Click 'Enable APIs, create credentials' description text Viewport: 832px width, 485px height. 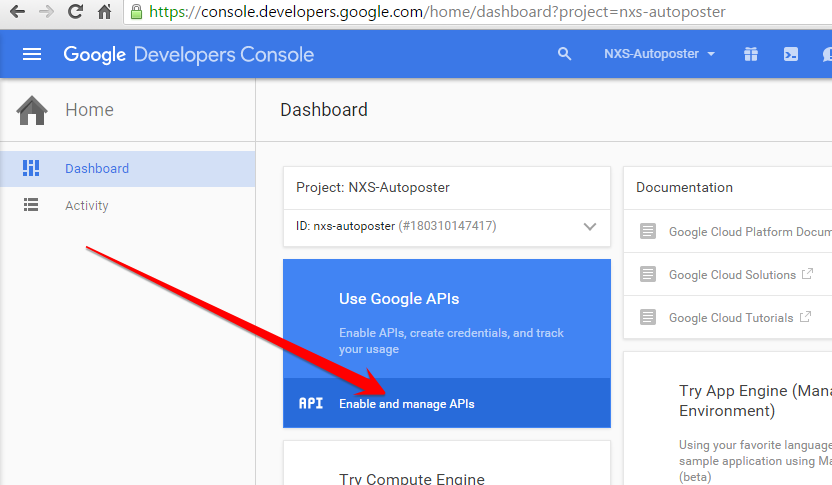(451, 341)
